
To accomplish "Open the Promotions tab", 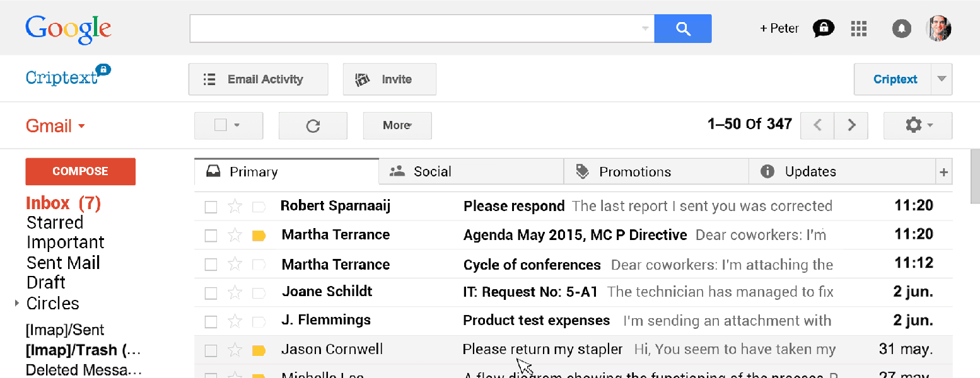I will tap(635, 171).
